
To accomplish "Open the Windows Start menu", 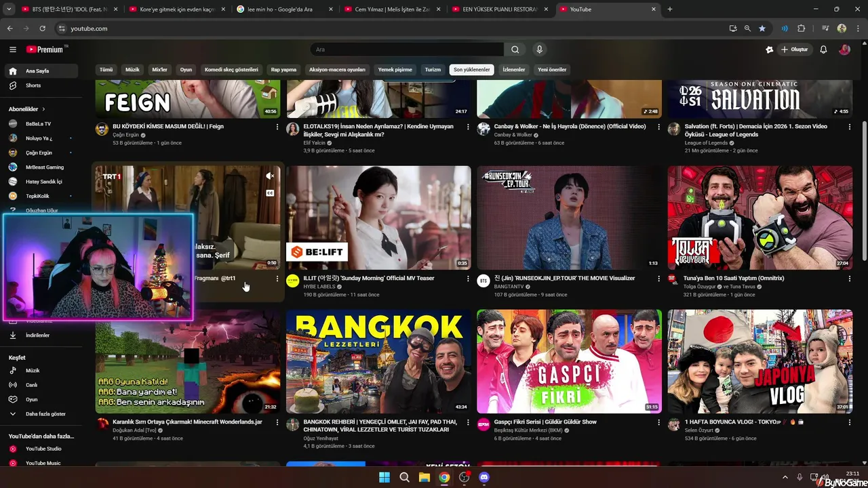I will tap(384, 477).
